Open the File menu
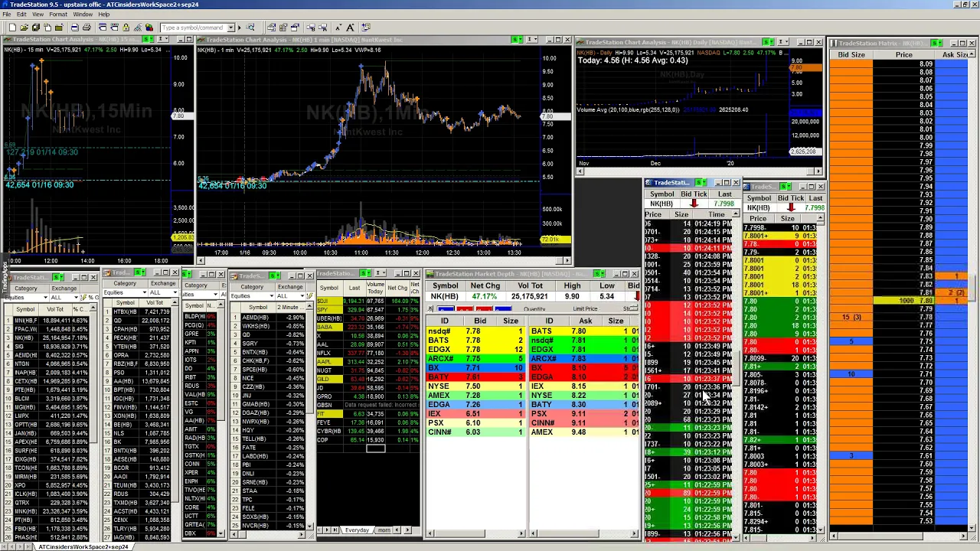The image size is (980, 551). click(6, 15)
